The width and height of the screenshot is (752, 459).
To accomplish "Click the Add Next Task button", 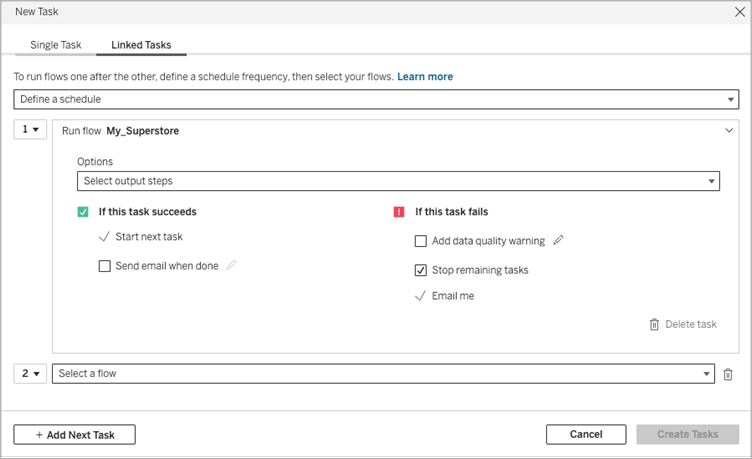I will pyautogui.click(x=74, y=435).
